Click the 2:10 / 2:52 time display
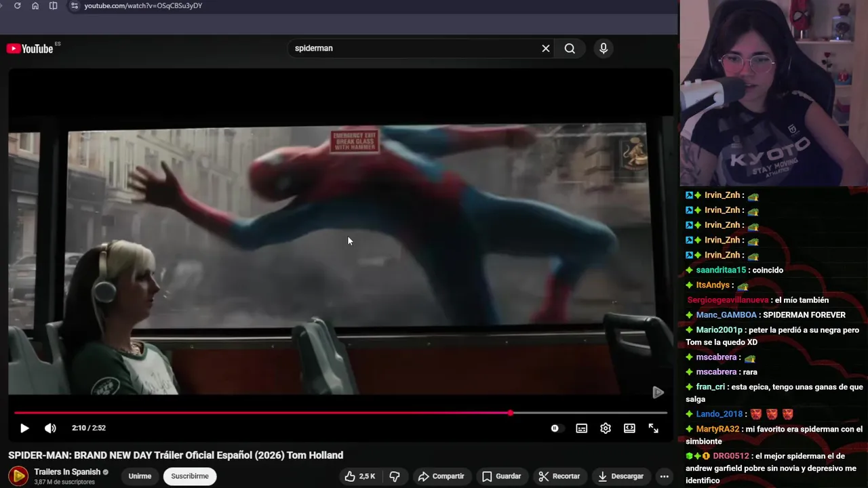Screen dimensions: 868x488 click(89, 428)
